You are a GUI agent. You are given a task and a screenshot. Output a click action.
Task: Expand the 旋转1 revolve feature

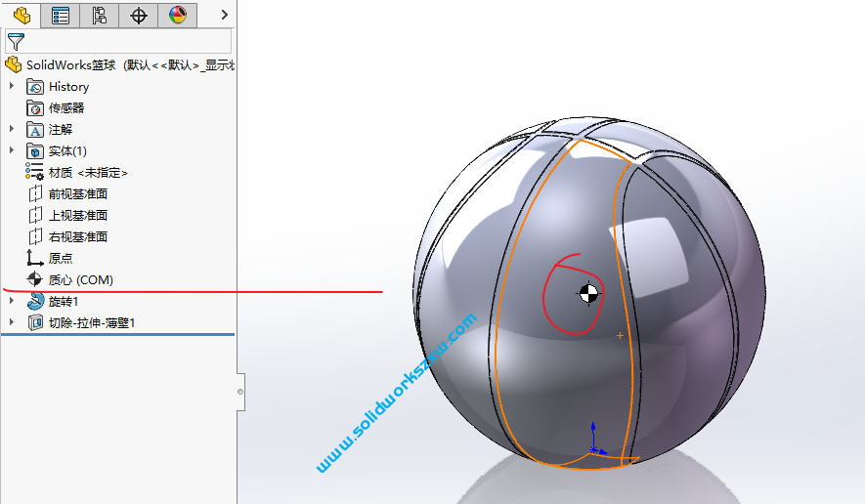[x=12, y=301]
